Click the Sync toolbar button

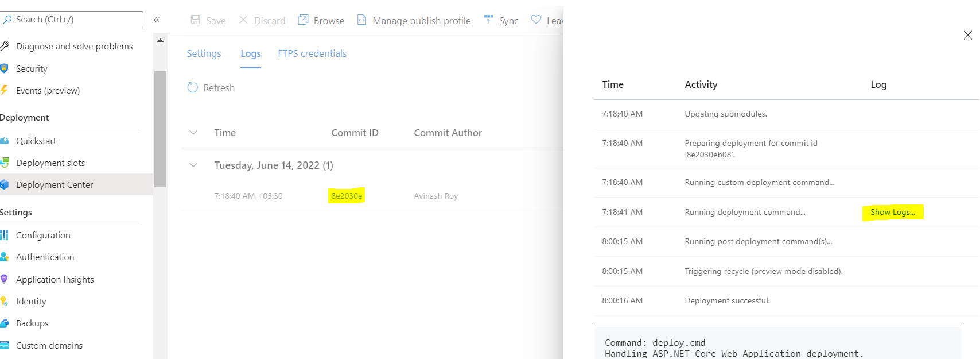coord(501,20)
